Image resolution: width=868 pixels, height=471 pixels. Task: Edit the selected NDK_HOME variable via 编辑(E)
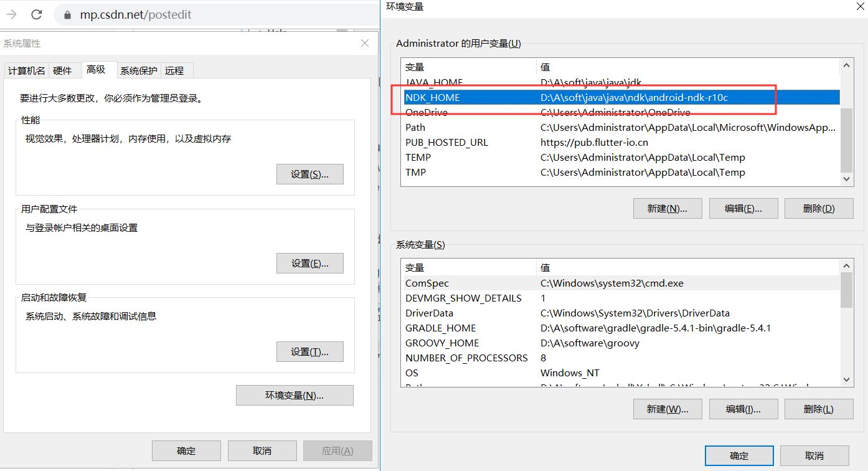[x=743, y=208]
